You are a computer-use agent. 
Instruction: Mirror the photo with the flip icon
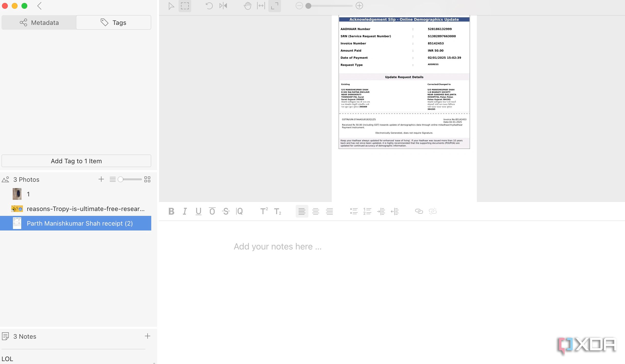[x=223, y=6]
